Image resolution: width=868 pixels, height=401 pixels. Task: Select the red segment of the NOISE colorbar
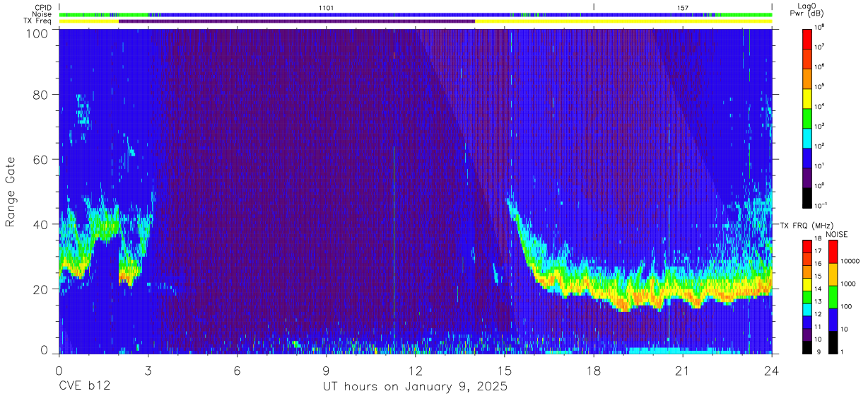tap(833, 251)
